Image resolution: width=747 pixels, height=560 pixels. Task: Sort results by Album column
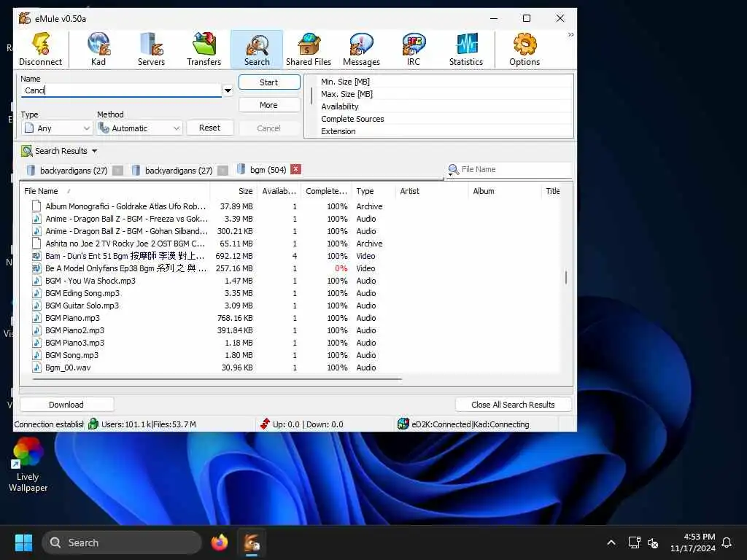pyautogui.click(x=505, y=191)
